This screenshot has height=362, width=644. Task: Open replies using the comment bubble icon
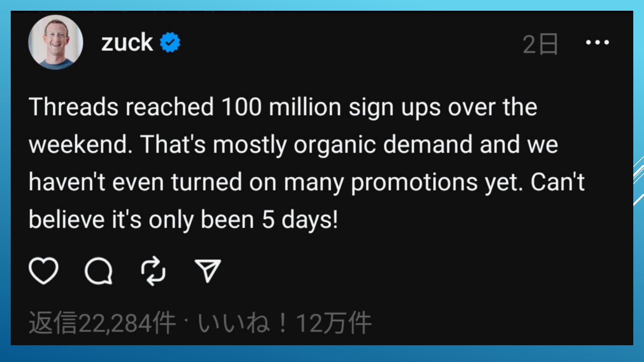click(x=98, y=271)
